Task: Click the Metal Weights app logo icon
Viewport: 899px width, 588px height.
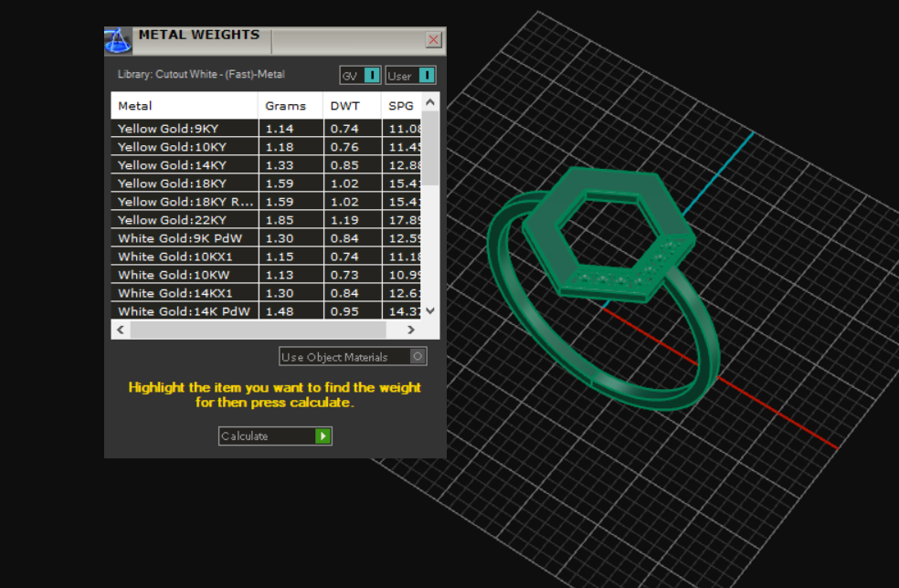Action: (x=119, y=40)
